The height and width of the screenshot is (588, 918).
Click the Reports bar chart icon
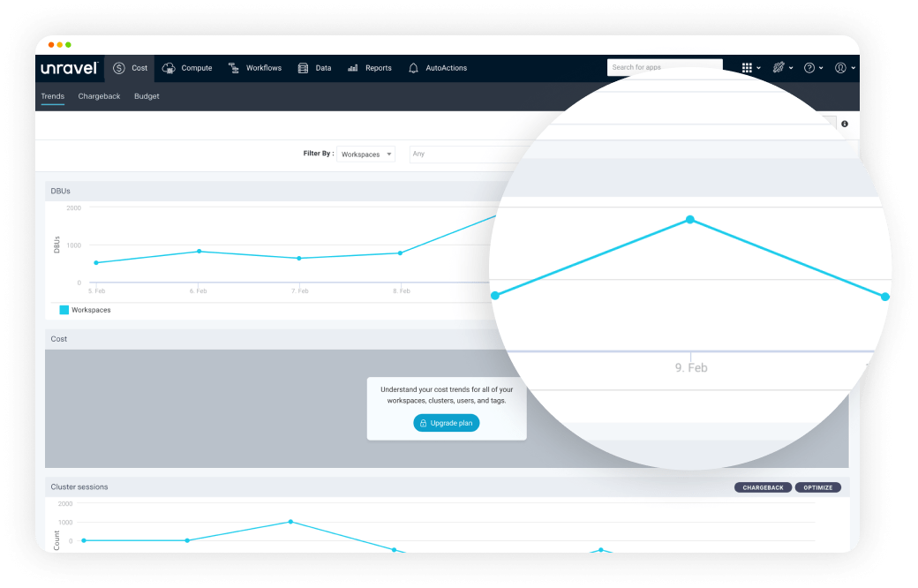(x=352, y=68)
